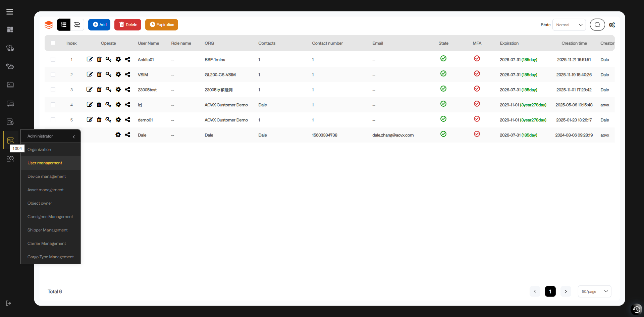Collapse the Administrator submenu chevron
The image size is (644, 317).
(74, 137)
